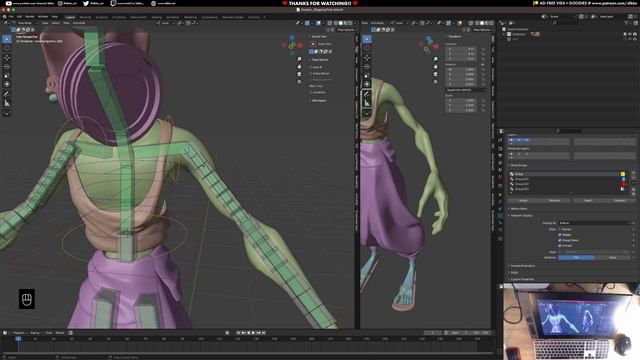Toggle Affect Only Locations checkbox
Screen dimensions: 640x360
coord(311,92)
